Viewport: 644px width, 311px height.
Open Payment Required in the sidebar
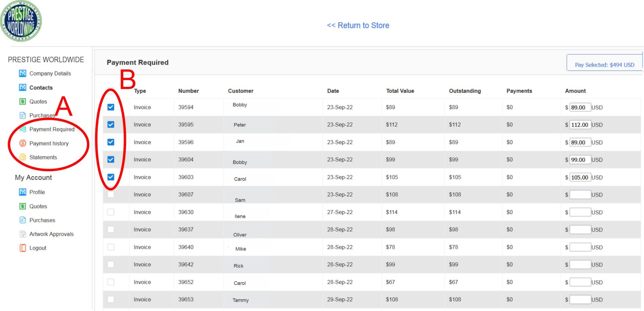(x=52, y=129)
